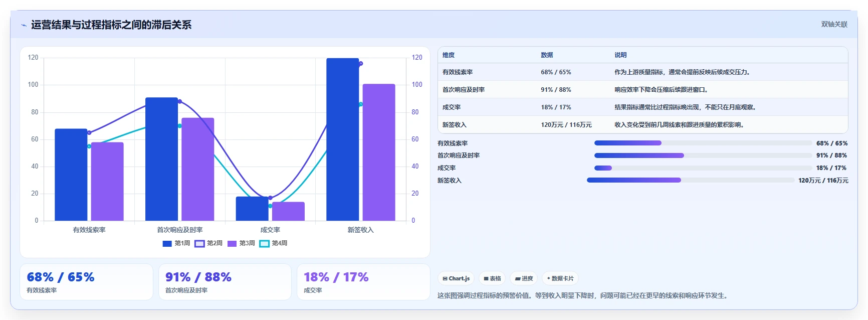The image size is (868, 320).
Task: Click the blue 有效线索率 bar in chart
Action: [71, 175]
